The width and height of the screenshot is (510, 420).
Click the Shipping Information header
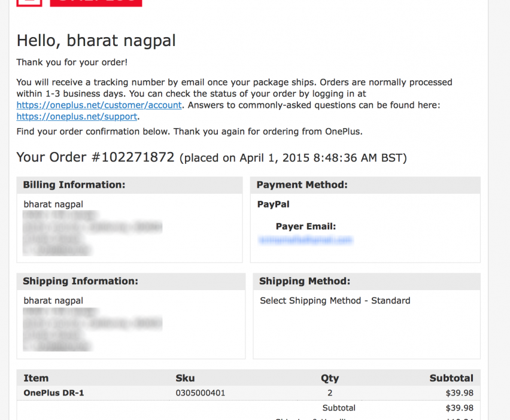coord(80,281)
